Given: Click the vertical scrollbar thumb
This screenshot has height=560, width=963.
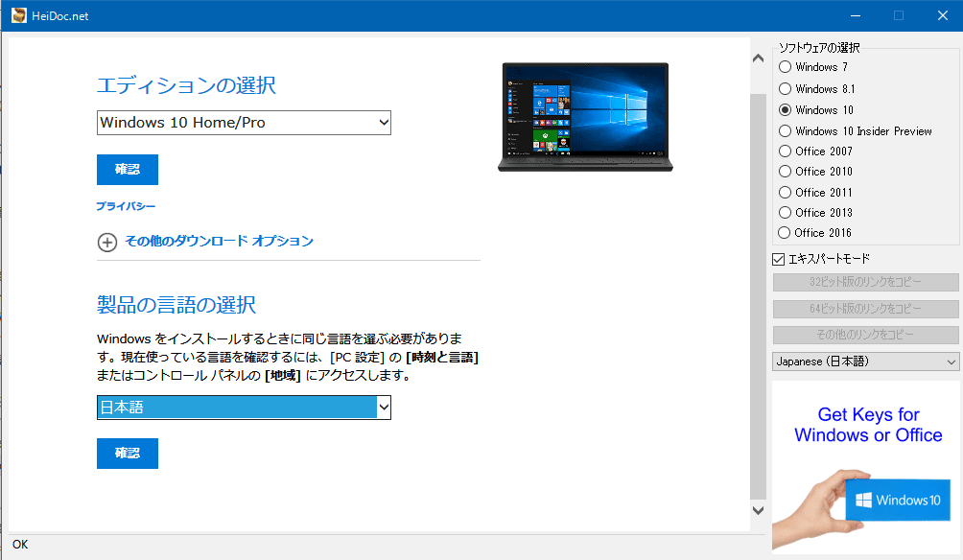Looking at the screenshot, I should pyautogui.click(x=759, y=296).
